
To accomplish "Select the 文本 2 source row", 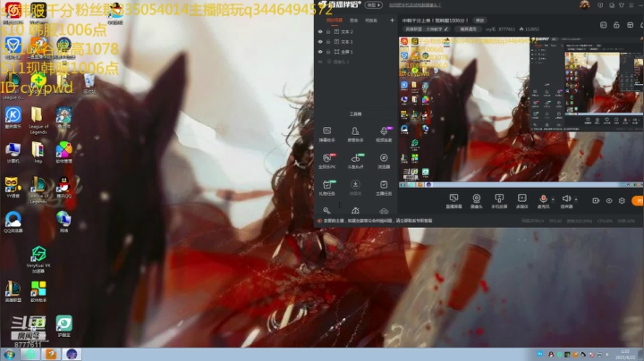I will 356,31.
